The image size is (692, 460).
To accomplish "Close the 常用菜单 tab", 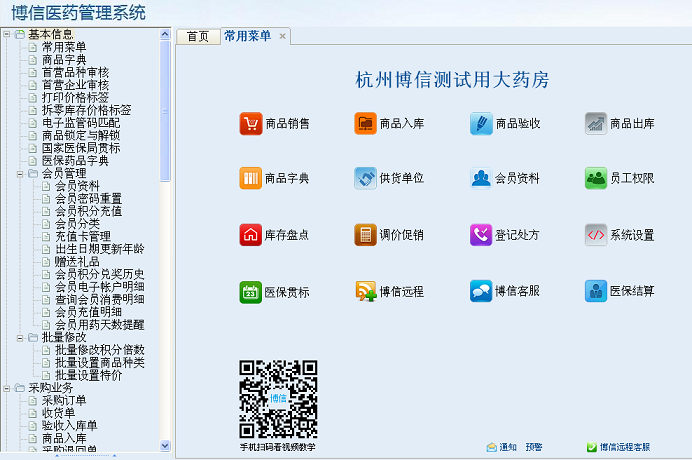I will tap(283, 37).
